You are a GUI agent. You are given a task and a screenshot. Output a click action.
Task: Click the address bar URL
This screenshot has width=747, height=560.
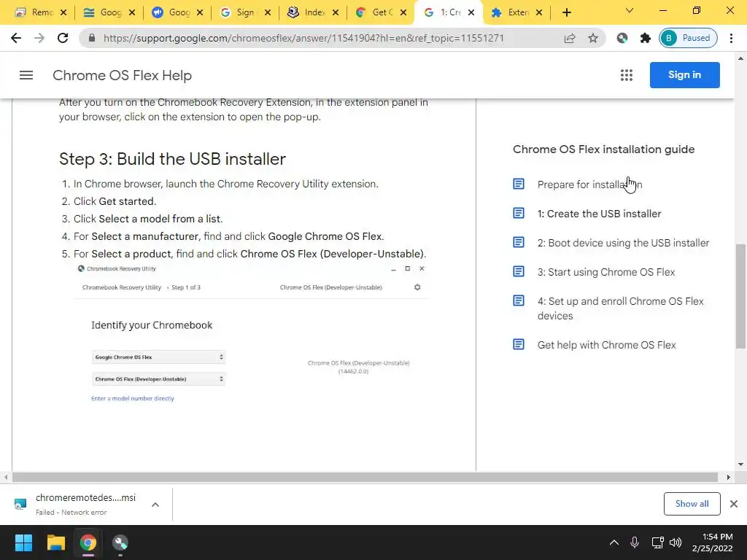(303, 38)
